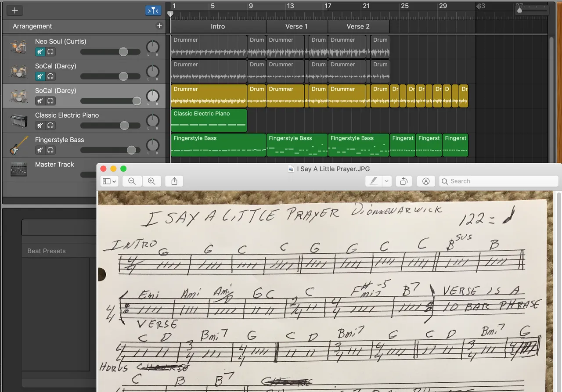Solo the first SoCal (Darcy) track

tap(50, 76)
